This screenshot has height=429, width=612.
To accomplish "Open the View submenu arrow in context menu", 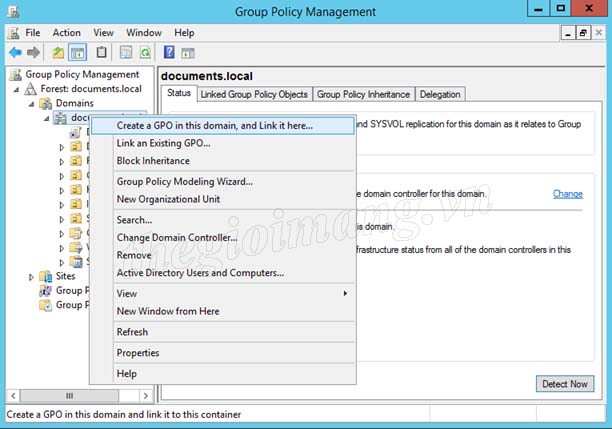I will 345,293.
